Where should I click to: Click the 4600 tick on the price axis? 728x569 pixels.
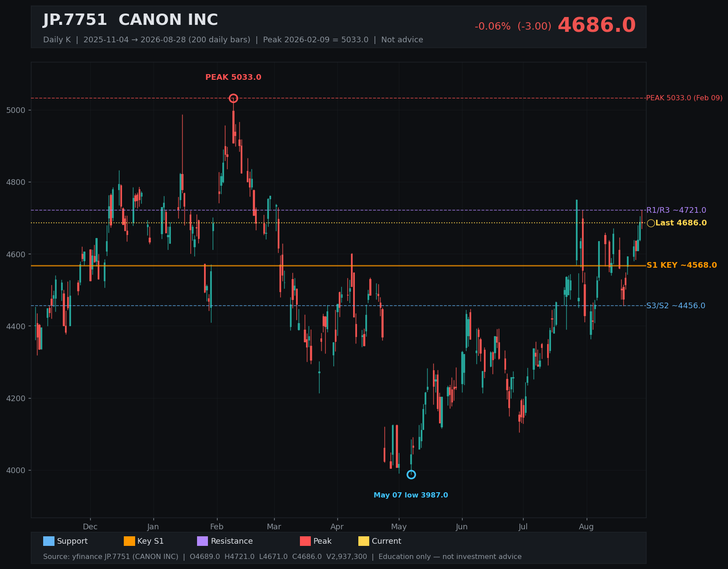(x=16, y=254)
